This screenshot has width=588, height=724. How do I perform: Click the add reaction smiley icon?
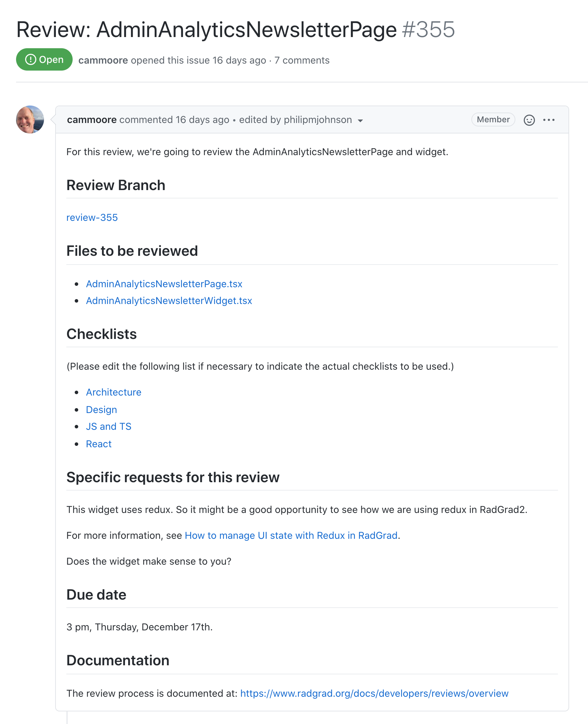coord(529,120)
